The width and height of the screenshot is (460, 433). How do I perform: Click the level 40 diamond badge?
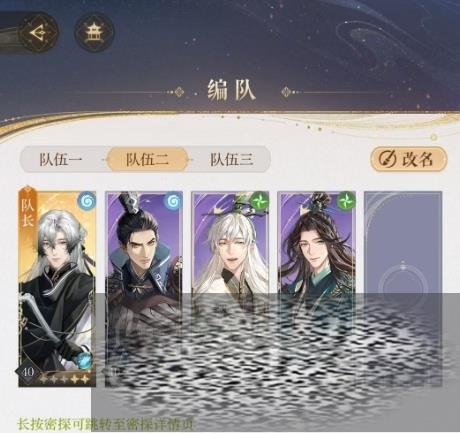[x=27, y=372]
